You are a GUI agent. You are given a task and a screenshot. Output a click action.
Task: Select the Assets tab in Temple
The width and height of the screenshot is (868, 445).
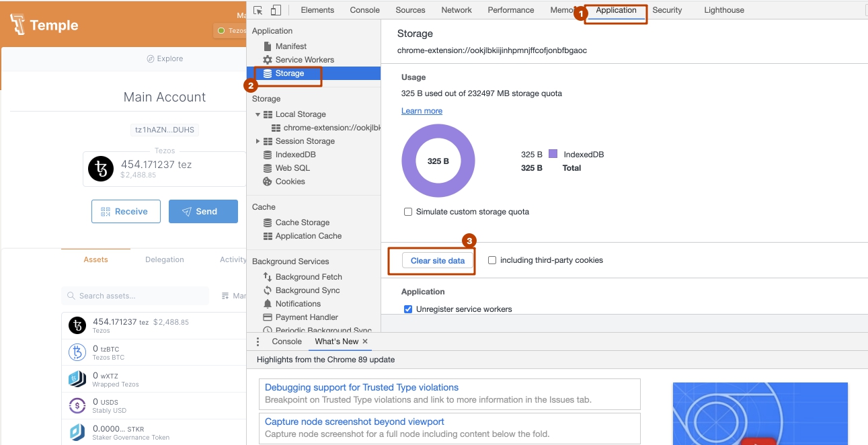[x=95, y=259]
